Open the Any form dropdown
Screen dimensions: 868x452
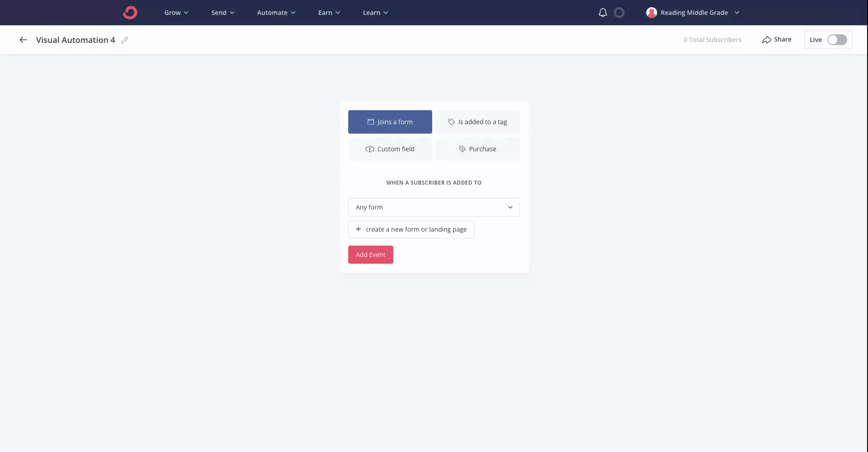click(434, 207)
